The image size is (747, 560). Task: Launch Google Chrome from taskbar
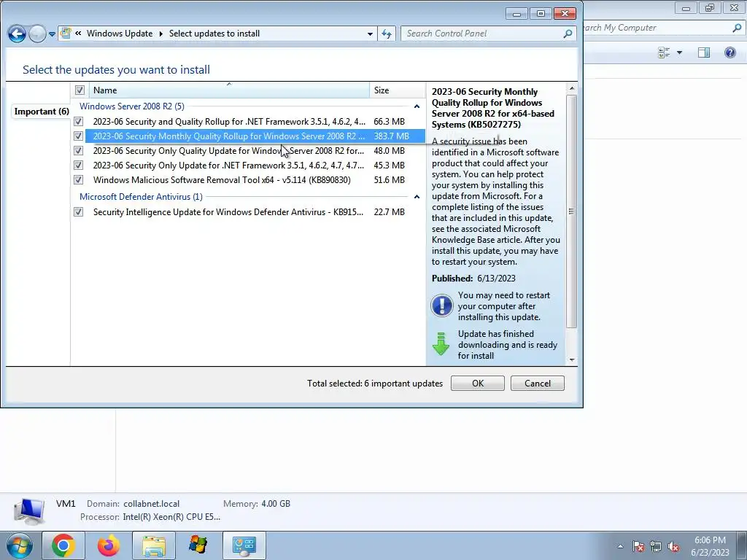[x=63, y=545]
